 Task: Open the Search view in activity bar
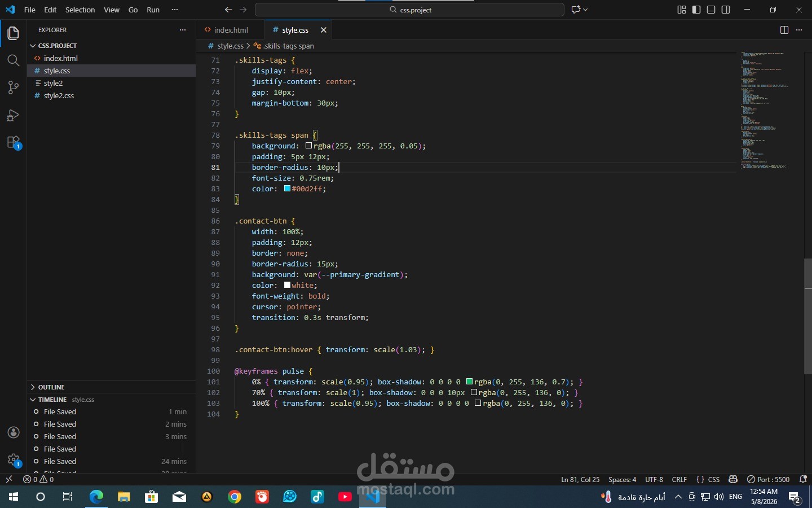(13, 60)
